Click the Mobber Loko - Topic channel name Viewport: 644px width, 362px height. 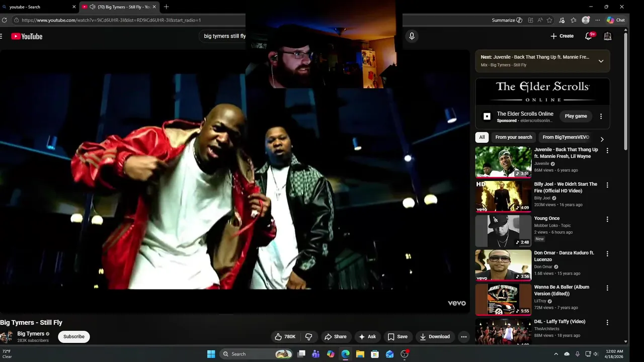pos(552,226)
